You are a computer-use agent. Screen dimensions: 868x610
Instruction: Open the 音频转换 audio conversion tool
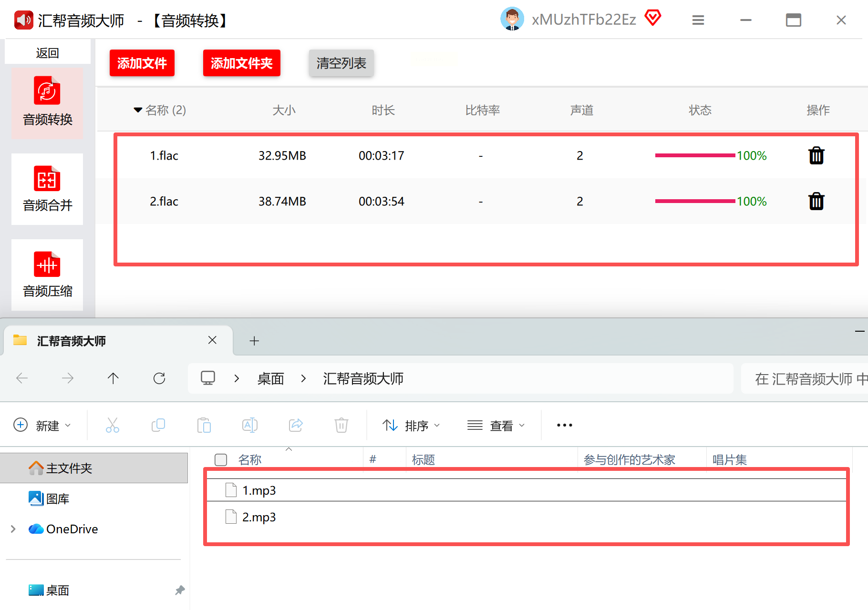pos(47,102)
